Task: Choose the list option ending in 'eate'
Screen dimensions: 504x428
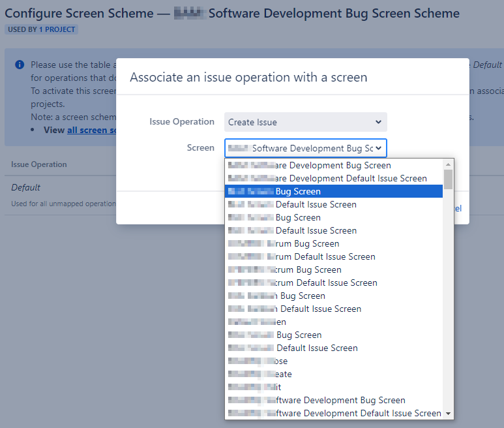Action: (260, 374)
